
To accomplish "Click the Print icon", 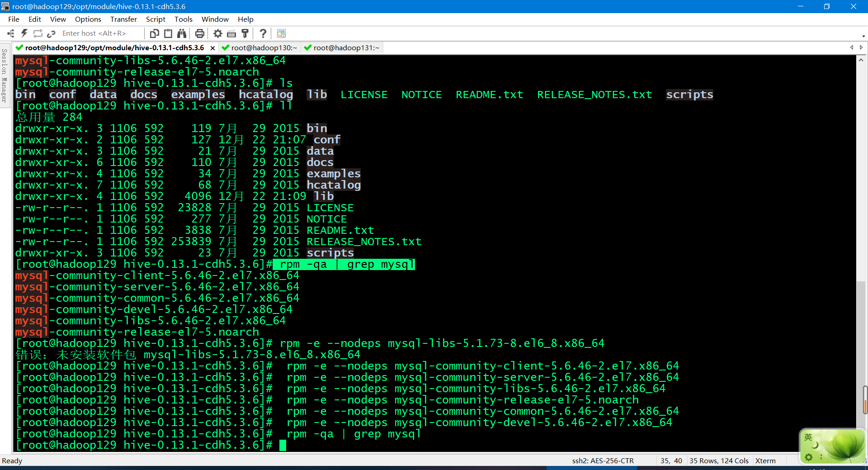I will coord(199,33).
